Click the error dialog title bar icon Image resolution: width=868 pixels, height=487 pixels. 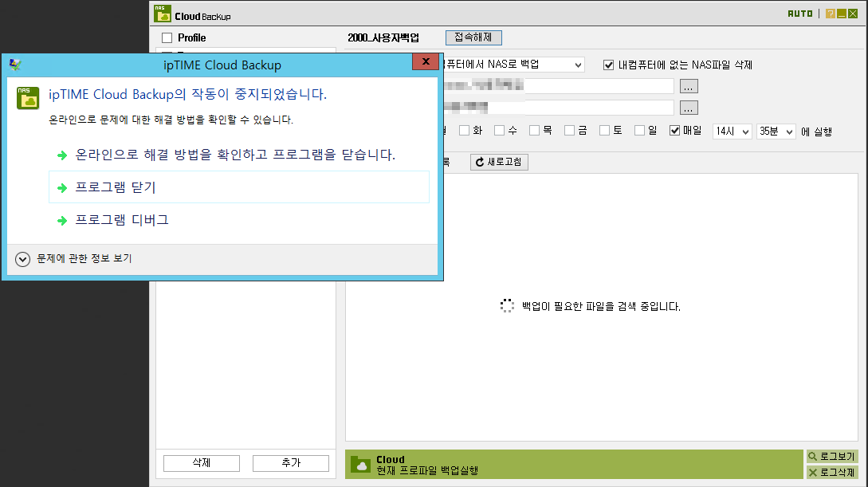pyautogui.click(x=15, y=65)
